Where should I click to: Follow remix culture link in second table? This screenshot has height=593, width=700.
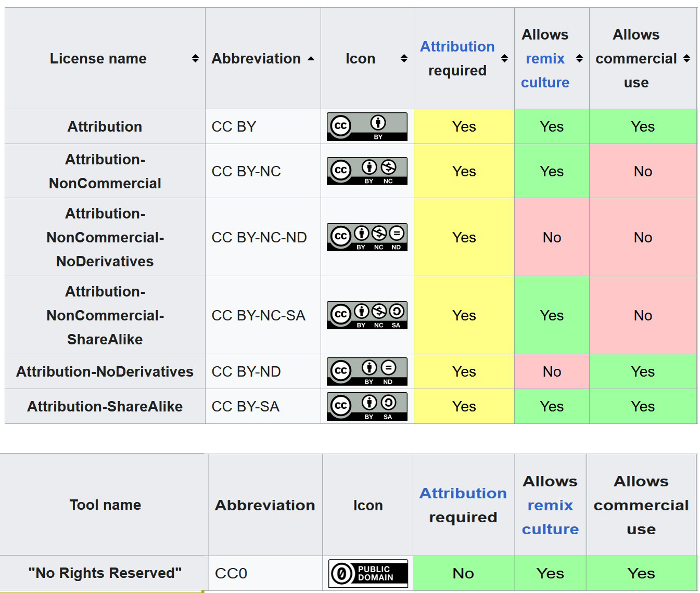point(550,517)
